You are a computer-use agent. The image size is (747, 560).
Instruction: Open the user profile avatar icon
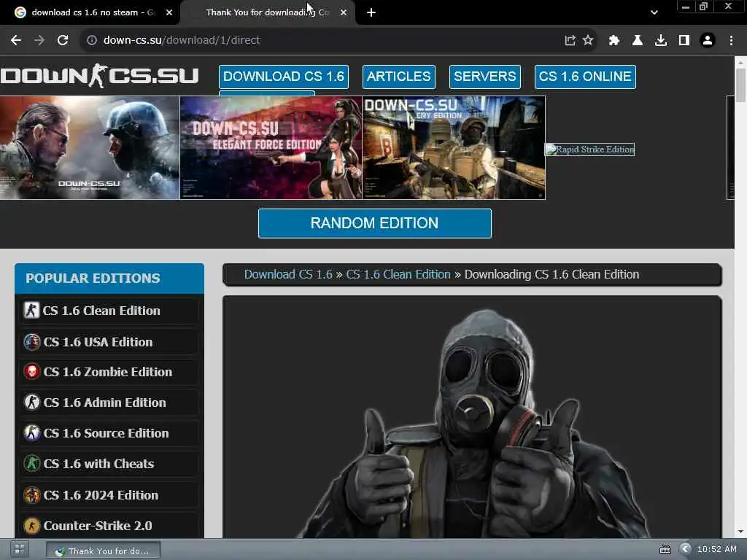708,40
